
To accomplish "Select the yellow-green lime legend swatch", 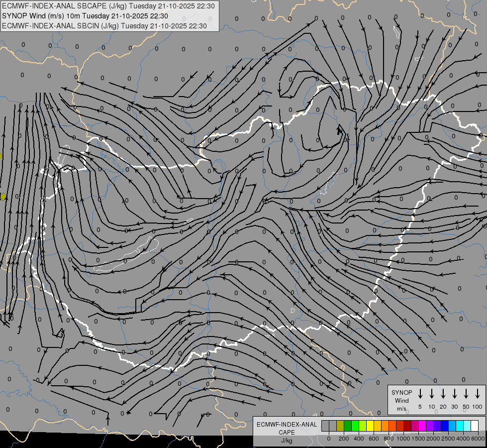I will pos(363,426).
